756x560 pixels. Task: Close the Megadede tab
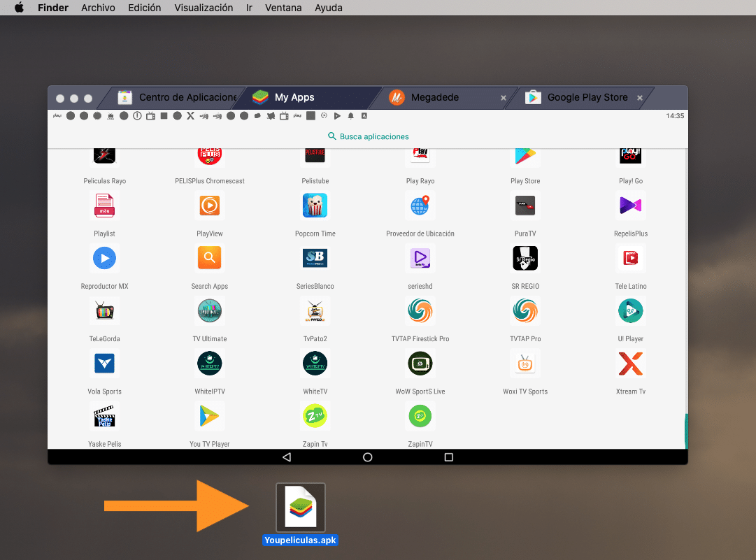tap(504, 99)
